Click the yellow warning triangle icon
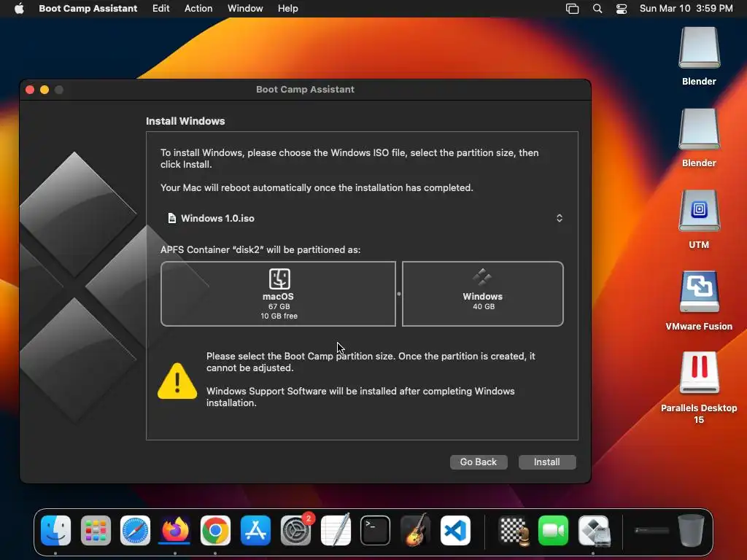Screen dimensions: 747x560 click(177, 381)
